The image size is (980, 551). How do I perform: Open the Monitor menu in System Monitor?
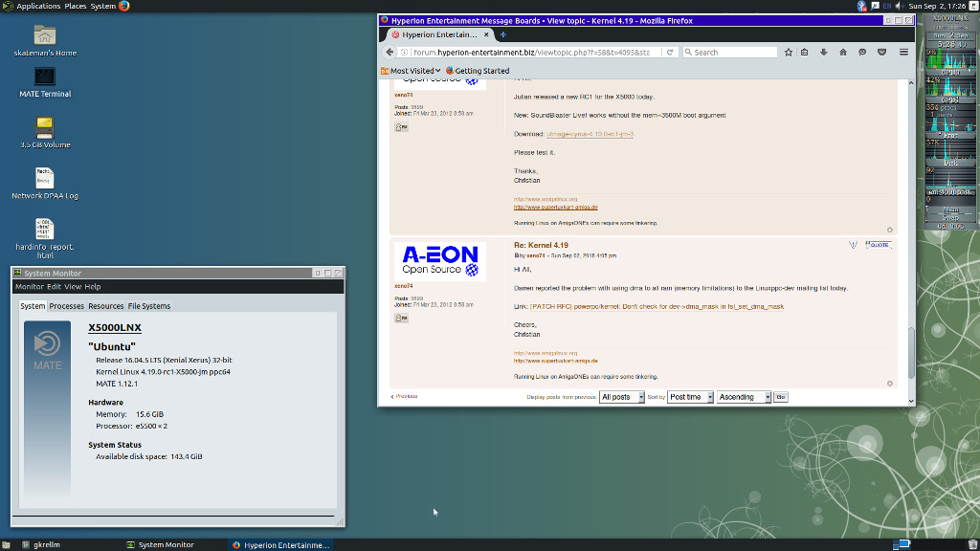tap(30, 287)
